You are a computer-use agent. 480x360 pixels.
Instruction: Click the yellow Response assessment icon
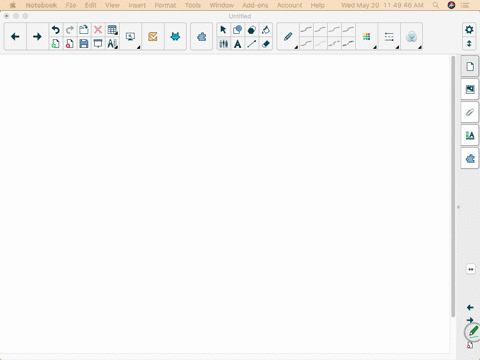pos(153,37)
